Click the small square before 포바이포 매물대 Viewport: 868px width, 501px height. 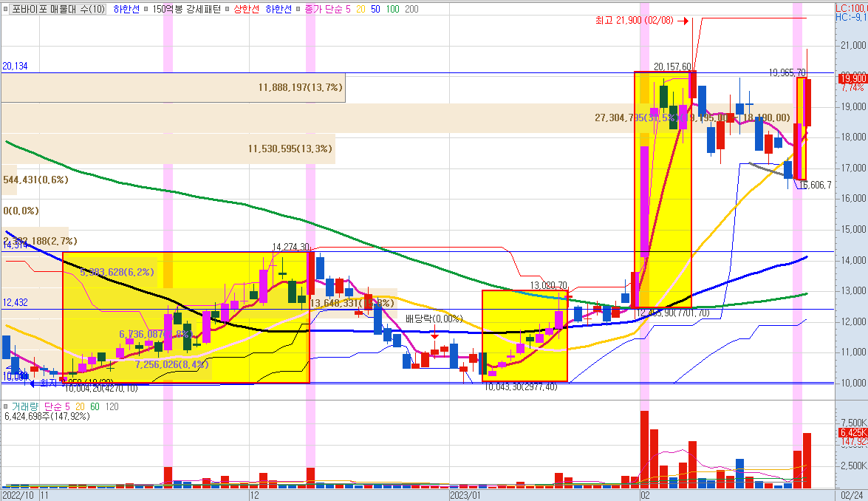pos(7,10)
